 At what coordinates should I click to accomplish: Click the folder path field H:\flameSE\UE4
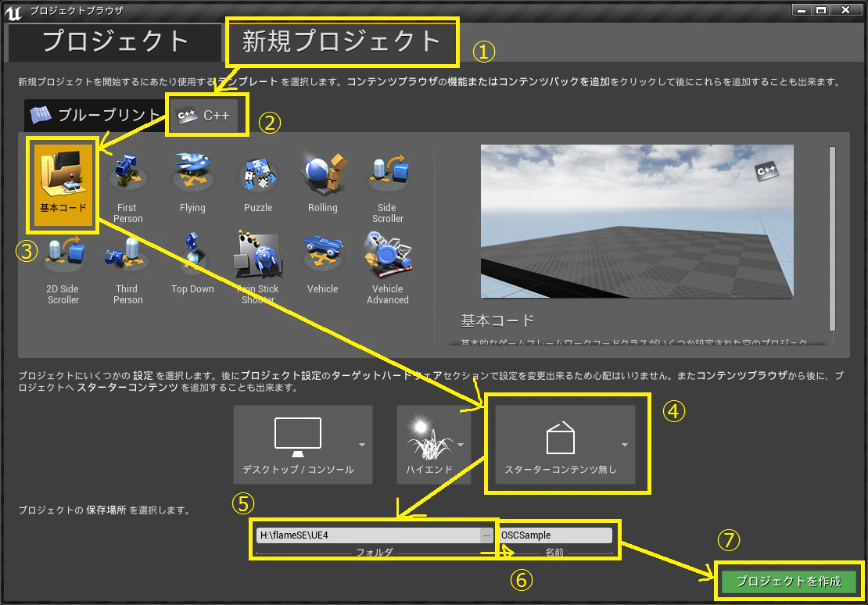368,535
